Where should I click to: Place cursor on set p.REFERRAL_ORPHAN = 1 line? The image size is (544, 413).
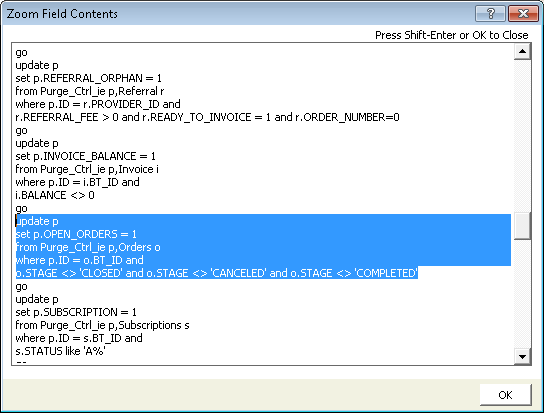[x=88, y=78]
